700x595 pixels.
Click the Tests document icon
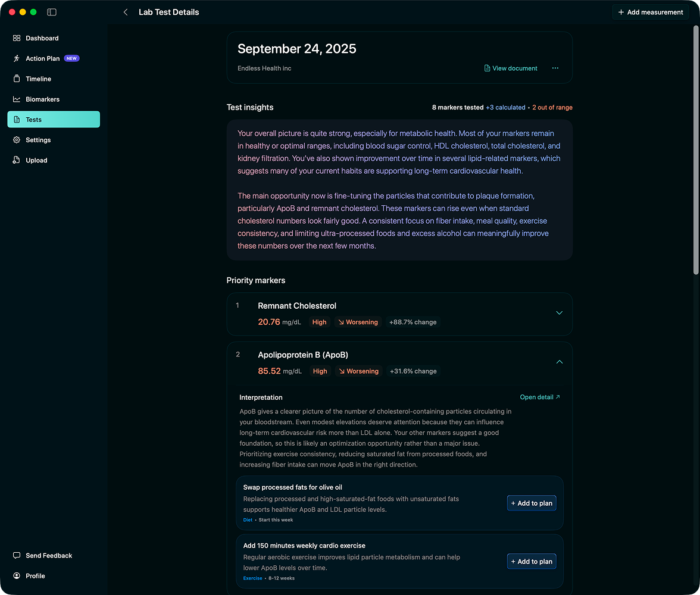(x=17, y=119)
